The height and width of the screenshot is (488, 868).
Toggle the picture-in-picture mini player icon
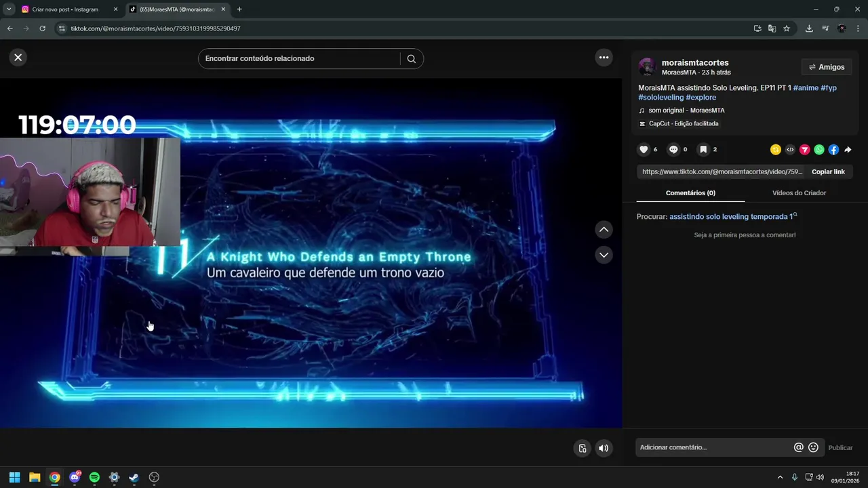pos(582,448)
